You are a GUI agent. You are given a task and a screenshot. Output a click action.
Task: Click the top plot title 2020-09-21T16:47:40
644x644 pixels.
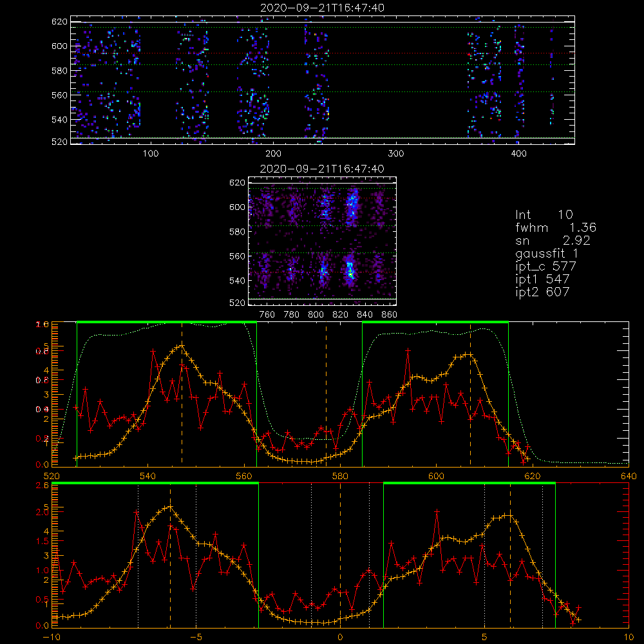click(x=323, y=8)
